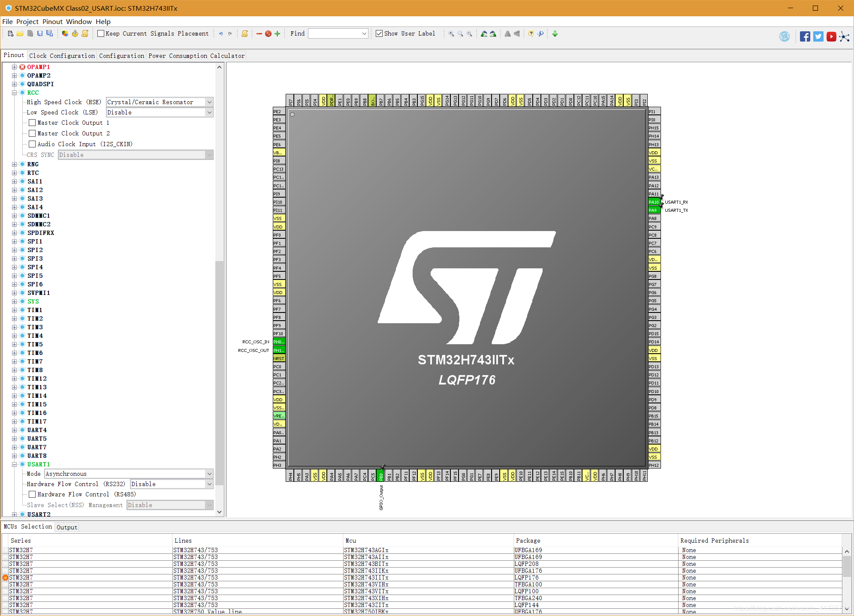Screen dimensions: 854x616
Task: Switch to the Configuration tab
Action: (x=122, y=56)
